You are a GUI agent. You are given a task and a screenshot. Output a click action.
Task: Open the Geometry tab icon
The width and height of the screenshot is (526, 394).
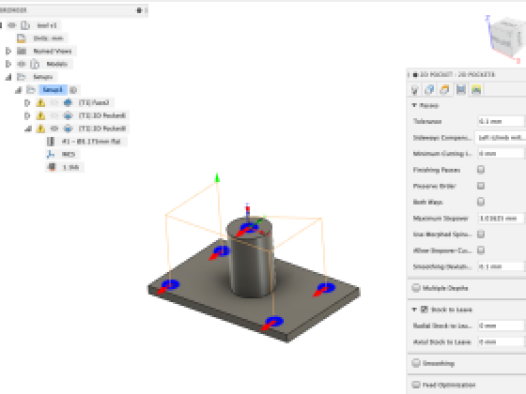click(430, 90)
